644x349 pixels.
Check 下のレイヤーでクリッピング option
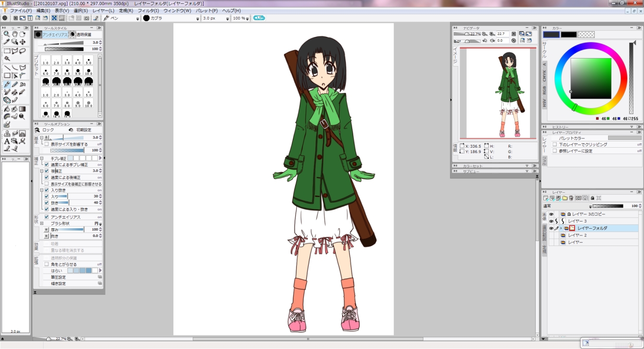point(555,144)
